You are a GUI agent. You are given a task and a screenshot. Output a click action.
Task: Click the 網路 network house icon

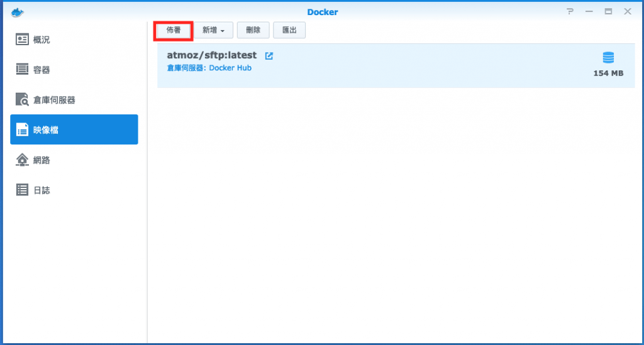22,160
